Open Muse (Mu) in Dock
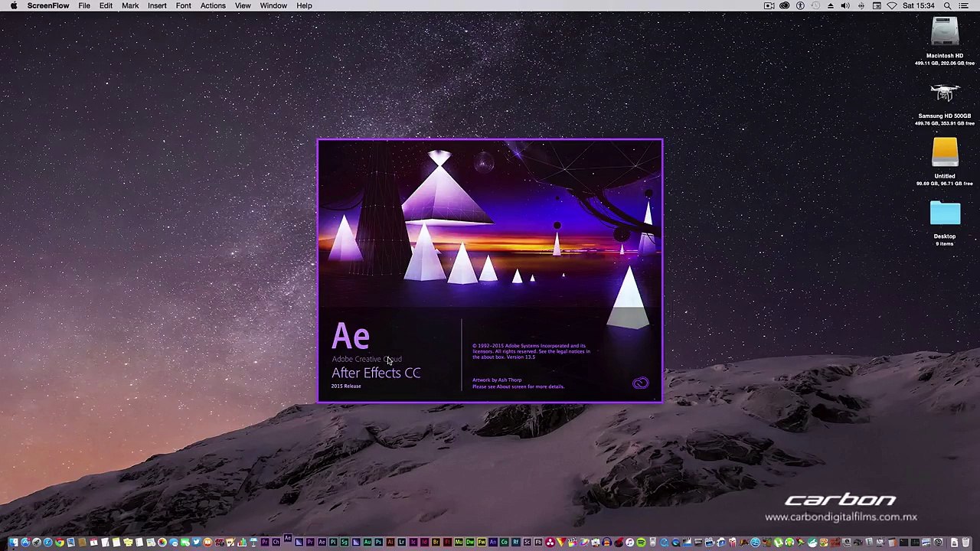Image resolution: width=980 pixels, height=551 pixels. pos(459,543)
